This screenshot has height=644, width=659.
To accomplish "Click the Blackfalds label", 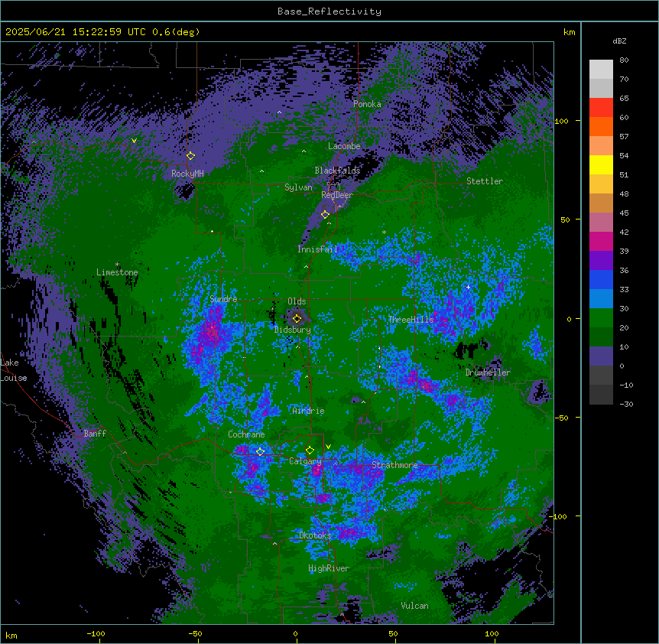I will [337, 171].
